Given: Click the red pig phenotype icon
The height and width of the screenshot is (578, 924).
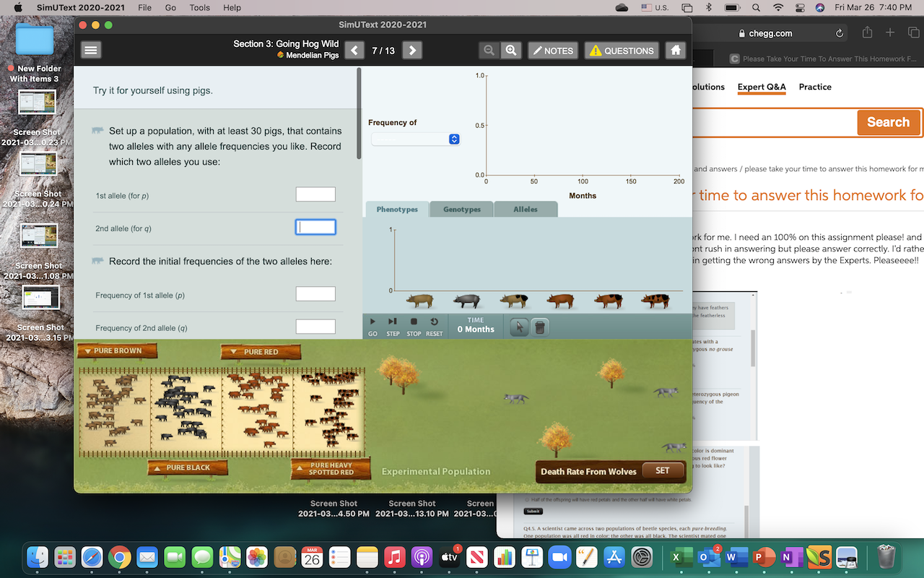Looking at the screenshot, I should click(x=560, y=301).
